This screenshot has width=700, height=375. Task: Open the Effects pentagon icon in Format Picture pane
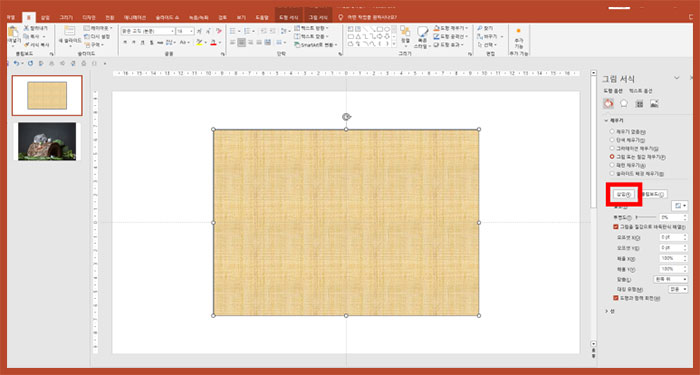click(x=624, y=104)
